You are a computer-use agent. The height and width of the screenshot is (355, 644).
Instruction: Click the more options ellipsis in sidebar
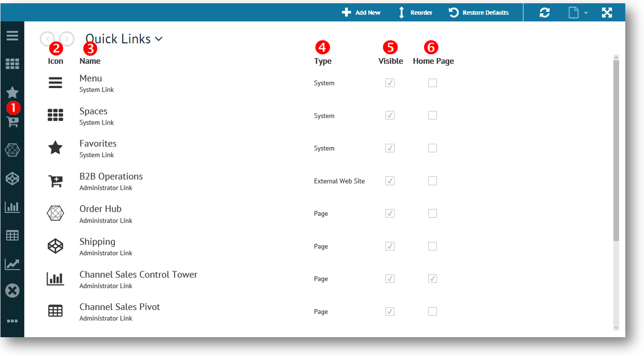coord(12,321)
